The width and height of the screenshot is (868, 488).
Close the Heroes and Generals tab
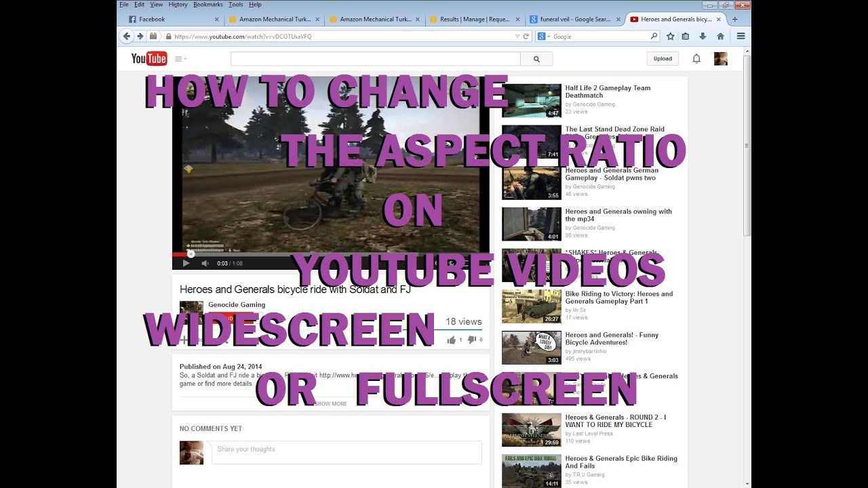(719, 20)
